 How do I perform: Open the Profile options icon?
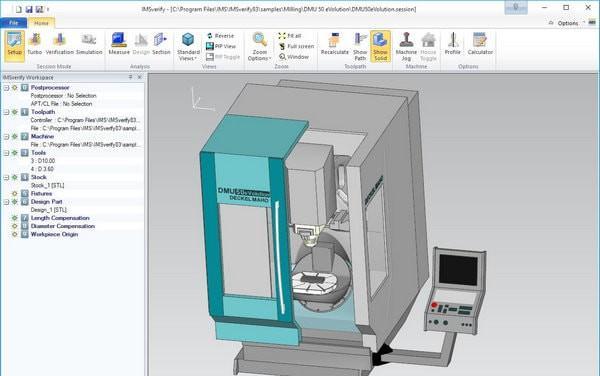453,44
